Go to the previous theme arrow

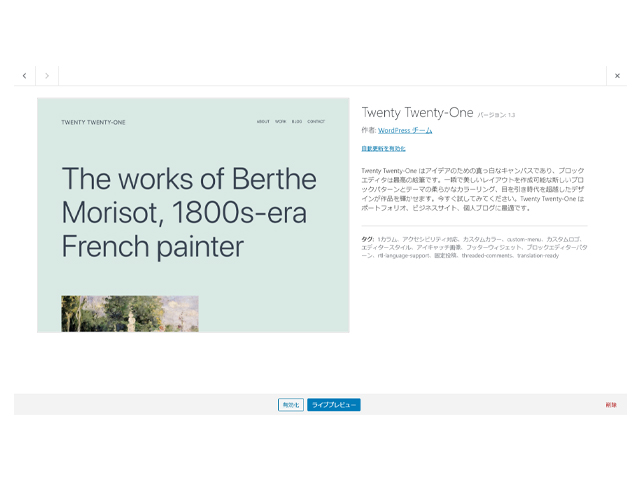[25, 76]
